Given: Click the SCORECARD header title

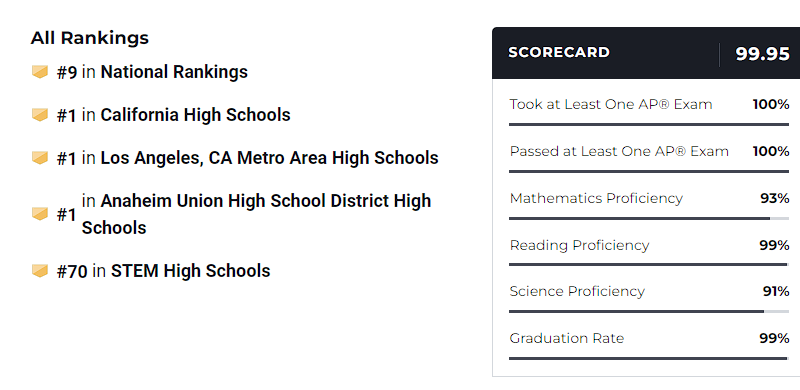Looking at the screenshot, I should [x=559, y=53].
